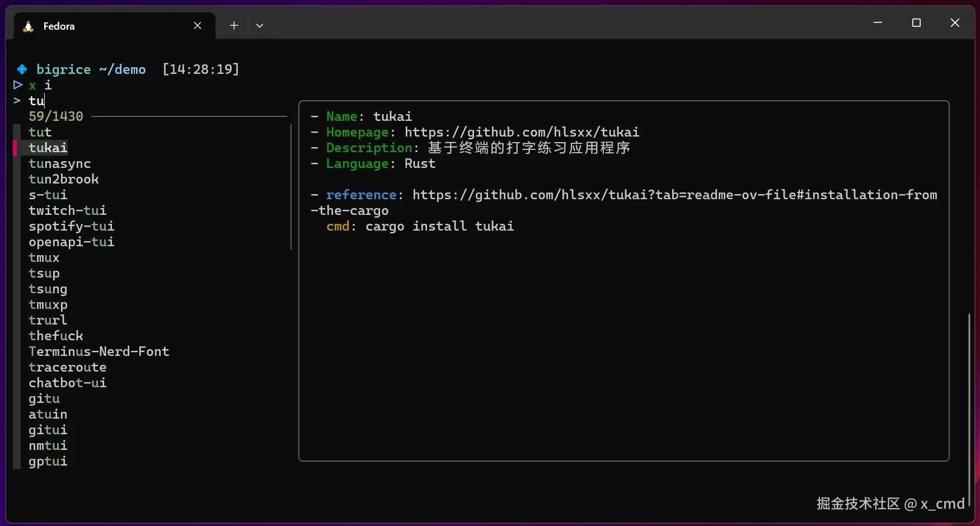Select 'gitu' in the list
Image resolution: width=980 pixels, height=526 pixels.
pyautogui.click(x=44, y=398)
